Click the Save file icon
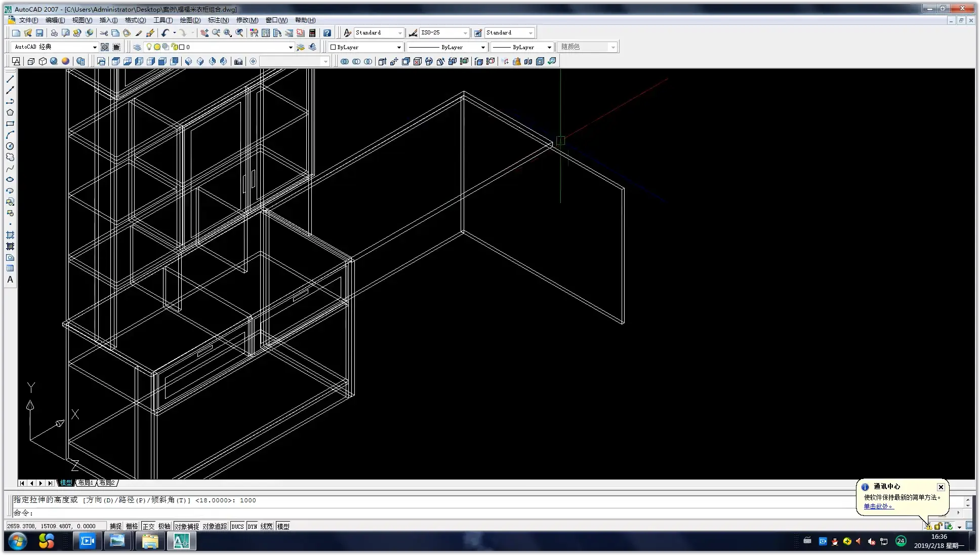Image resolution: width=980 pixels, height=555 pixels. 39,33
